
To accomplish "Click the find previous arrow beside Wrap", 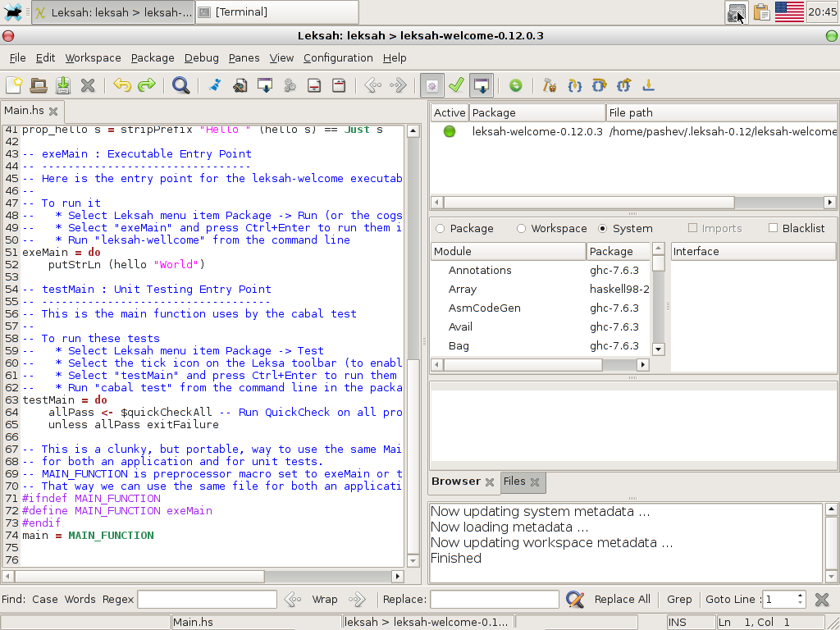I will pos(293,599).
